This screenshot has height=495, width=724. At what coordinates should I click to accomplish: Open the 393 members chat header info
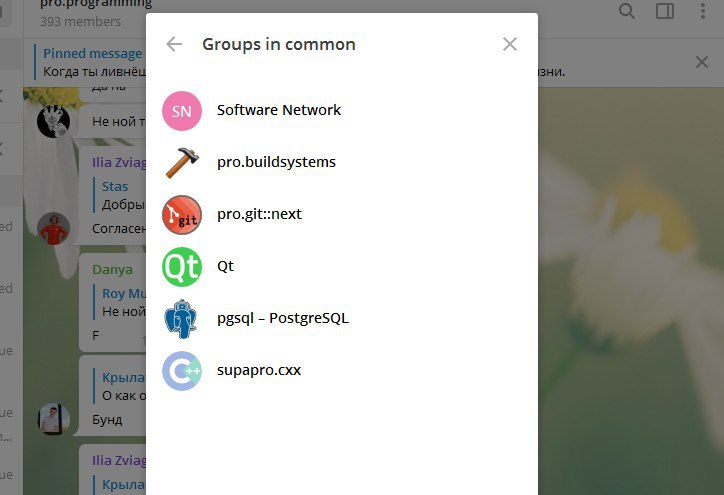[x=80, y=22]
